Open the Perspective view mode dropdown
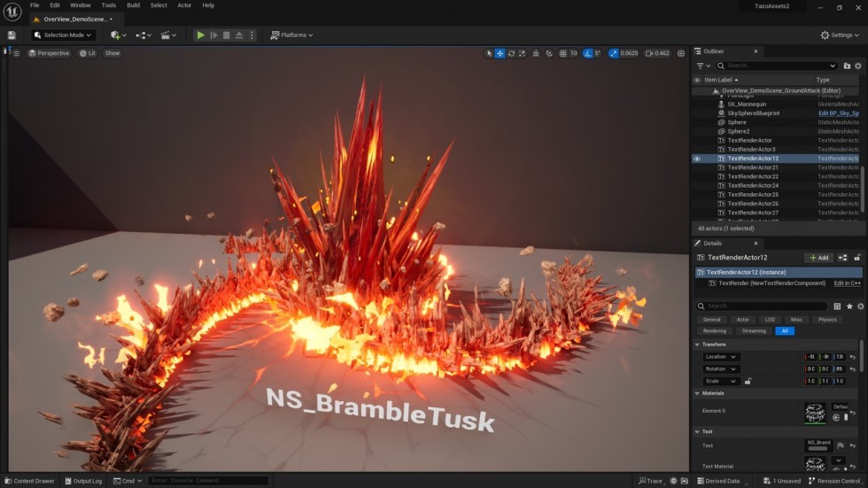 point(50,53)
